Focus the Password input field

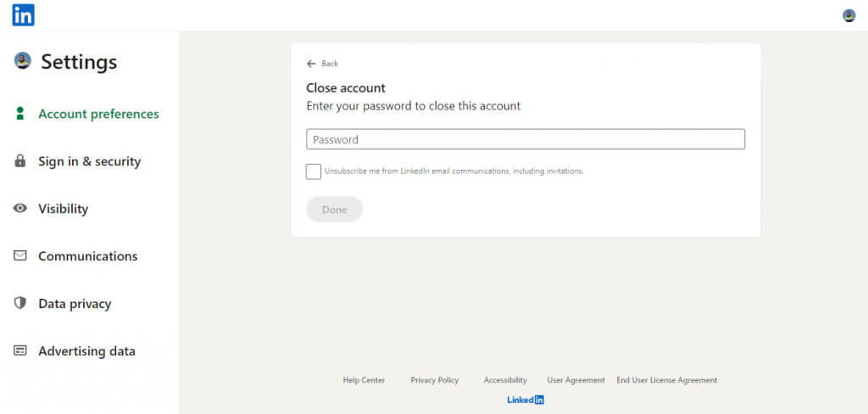[x=525, y=139]
